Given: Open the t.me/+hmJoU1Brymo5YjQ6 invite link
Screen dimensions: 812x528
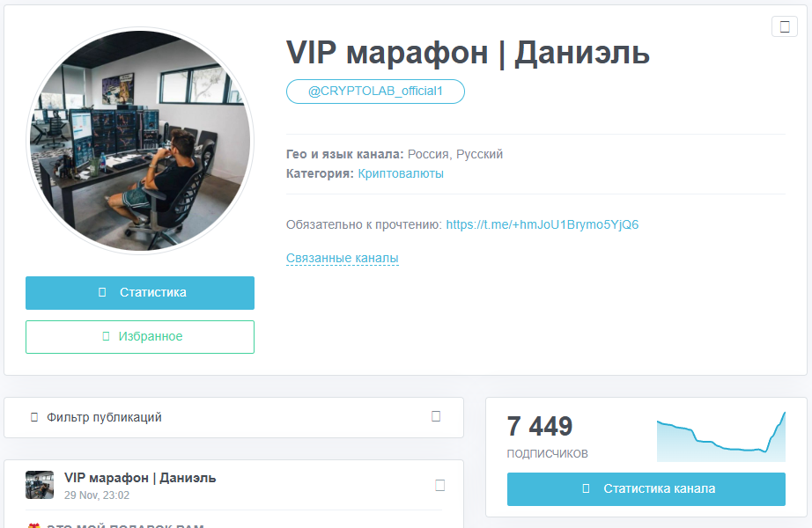Looking at the screenshot, I should click(x=543, y=224).
